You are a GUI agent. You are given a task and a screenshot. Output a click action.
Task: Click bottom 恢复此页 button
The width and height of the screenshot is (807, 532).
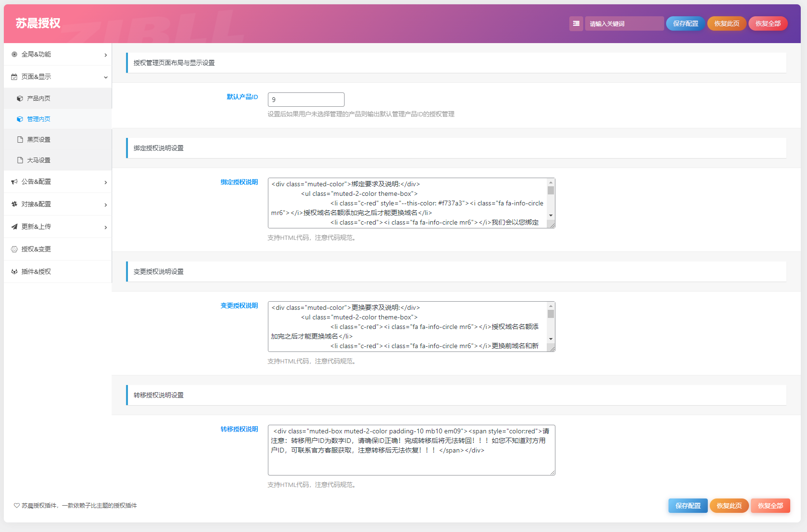(729, 506)
